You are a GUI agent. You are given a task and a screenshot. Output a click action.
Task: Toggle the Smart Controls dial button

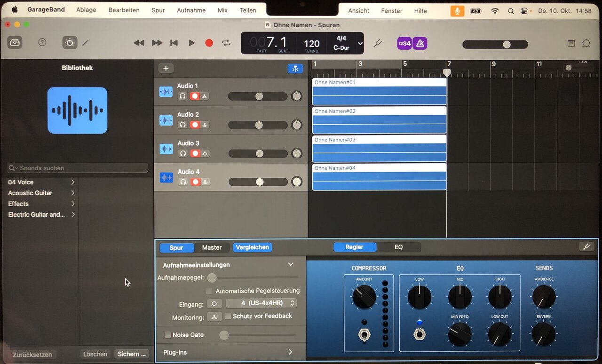click(70, 43)
